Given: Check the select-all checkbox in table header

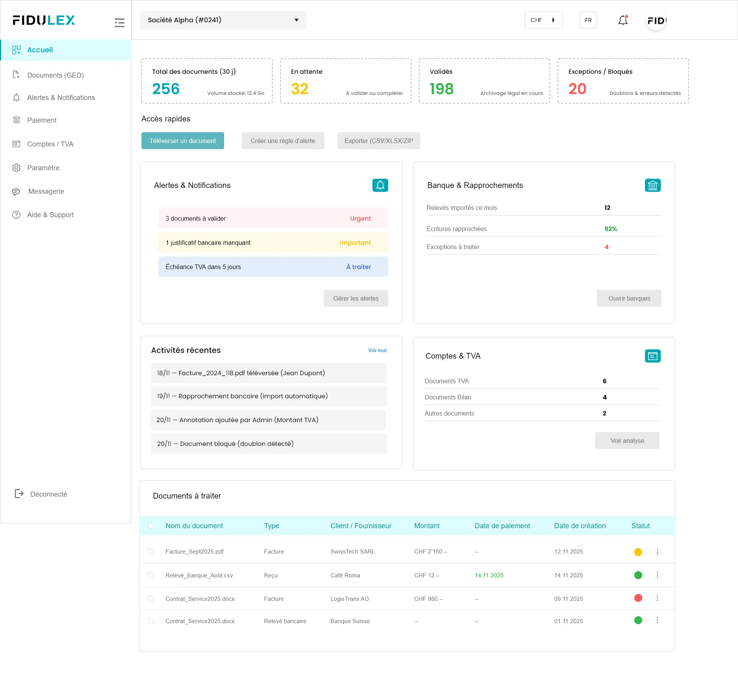Looking at the screenshot, I should [151, 526].
